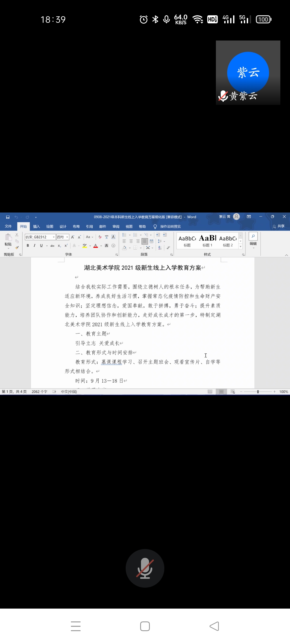
Task: Apply the 标题 1 style
Action: [x=207, y=241]
